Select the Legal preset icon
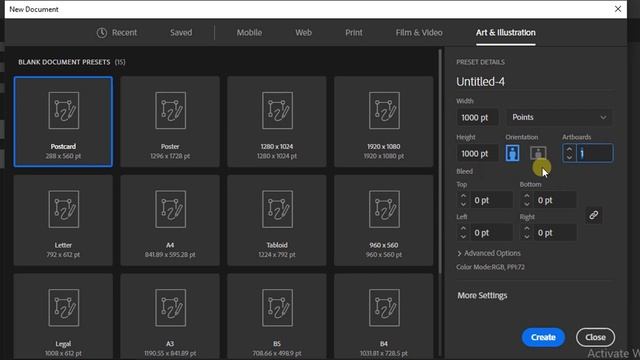The height and width of the screenshot is (360, 640). pos(64,308)
